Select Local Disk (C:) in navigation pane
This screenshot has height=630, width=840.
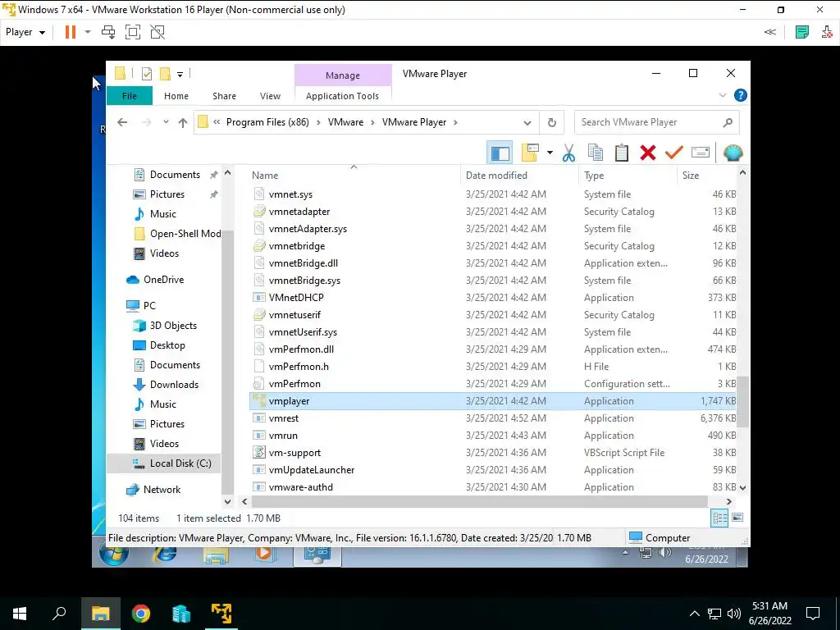tap(164, 463)
